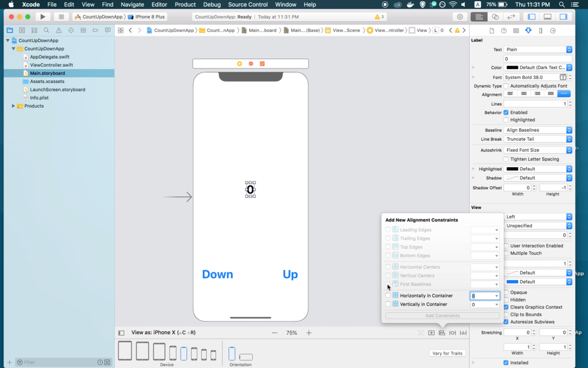This screenshot has height=368, width=588.
Task: Zoom in on the canvas
Action: click(309, 333)
